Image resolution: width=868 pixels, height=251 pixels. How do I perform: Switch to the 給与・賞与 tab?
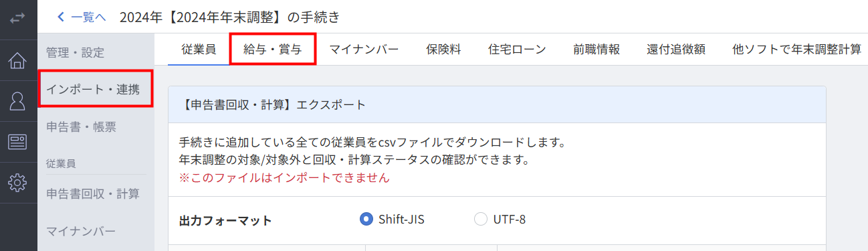(x=273, y=49)
